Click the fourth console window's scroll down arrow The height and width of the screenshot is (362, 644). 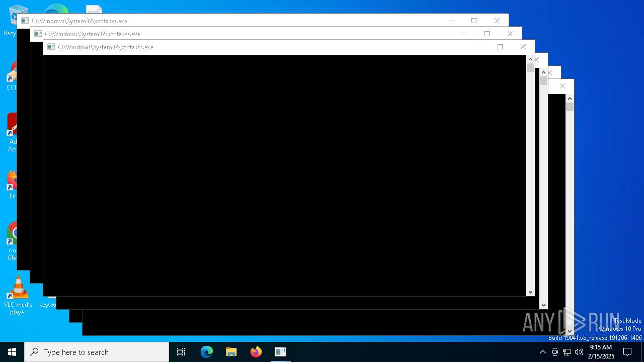tap(543, 305)
